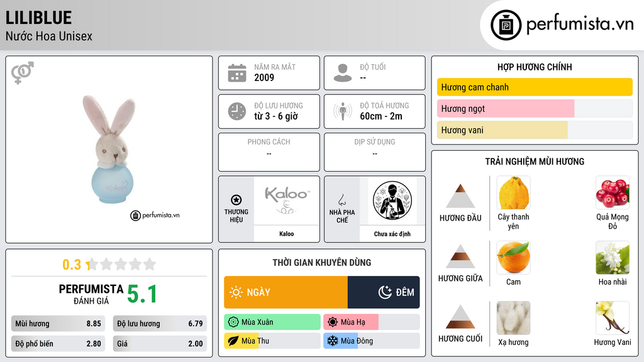The height and width of the screenshot is (362, 644).
Task: Click the Liliblue rabbit perfume bottle image
Action: tap(111, 150)
